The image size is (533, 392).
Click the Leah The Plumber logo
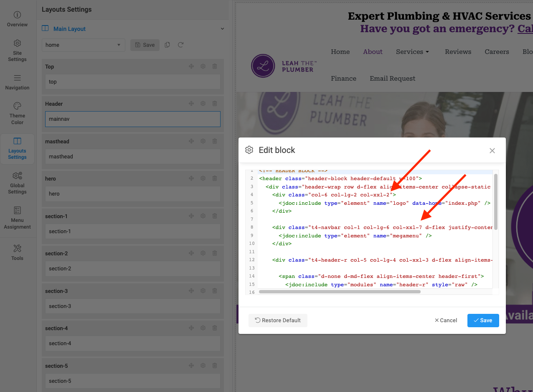coord(284,66)
